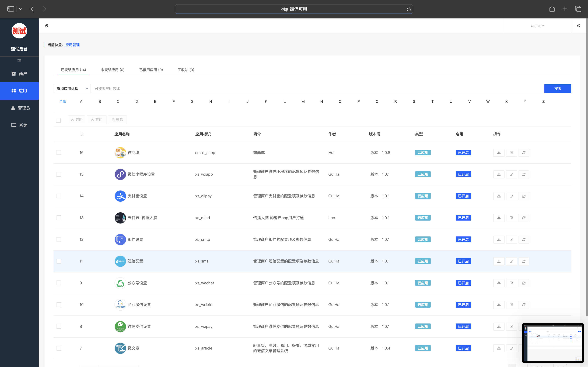Click the home icon in top bar
Image resolution: width=588 pixels, height=367 pixels.
47,26
